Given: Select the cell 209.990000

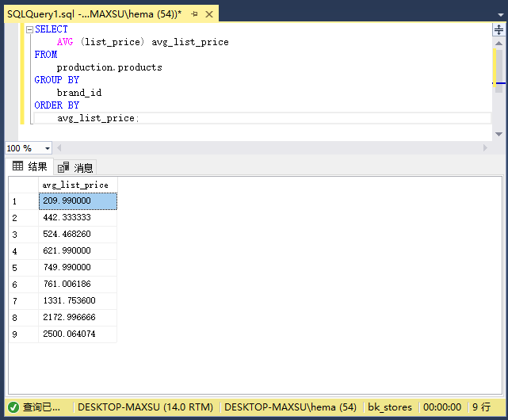Looking at the screenshot, I should (78, 201).
